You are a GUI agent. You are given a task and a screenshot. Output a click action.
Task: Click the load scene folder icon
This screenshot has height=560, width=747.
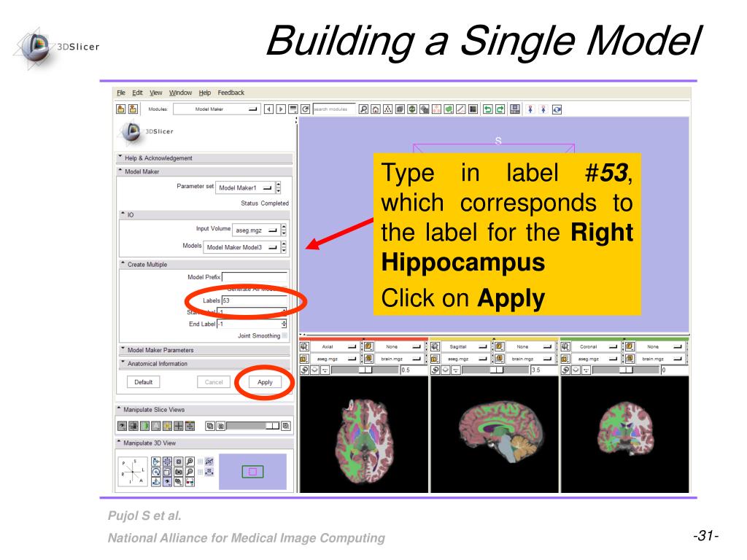[121, 109]
